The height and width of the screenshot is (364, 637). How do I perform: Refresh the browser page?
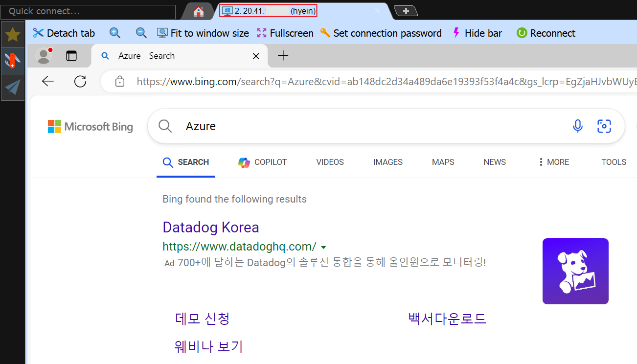(80, 81)
